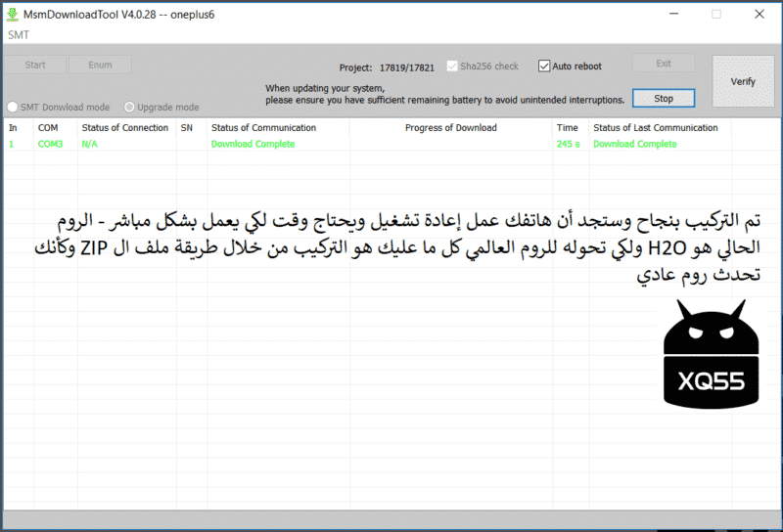Maximize the MsmDownloadTool window
Viewport: 783px width, 532px height.
pos(715,15)
